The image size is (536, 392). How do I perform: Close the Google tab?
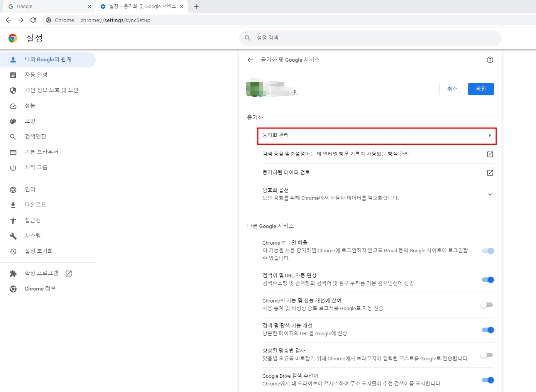[x=90, y=7]
